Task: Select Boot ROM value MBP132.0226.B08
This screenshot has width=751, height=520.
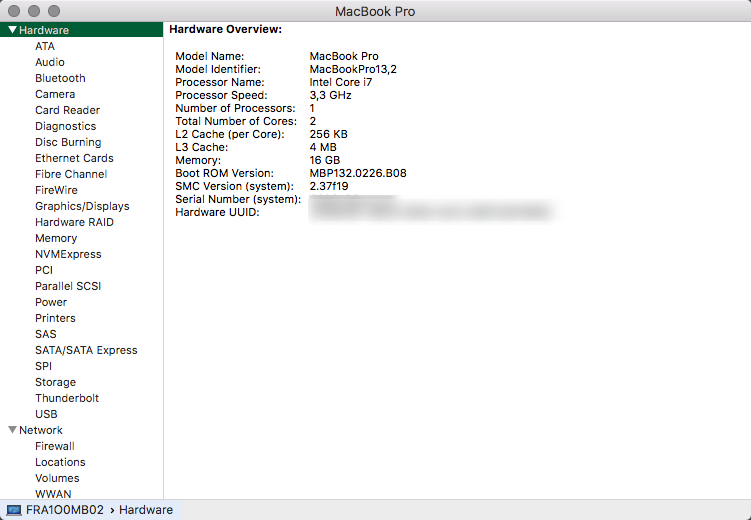Action: tap(358, 173)
